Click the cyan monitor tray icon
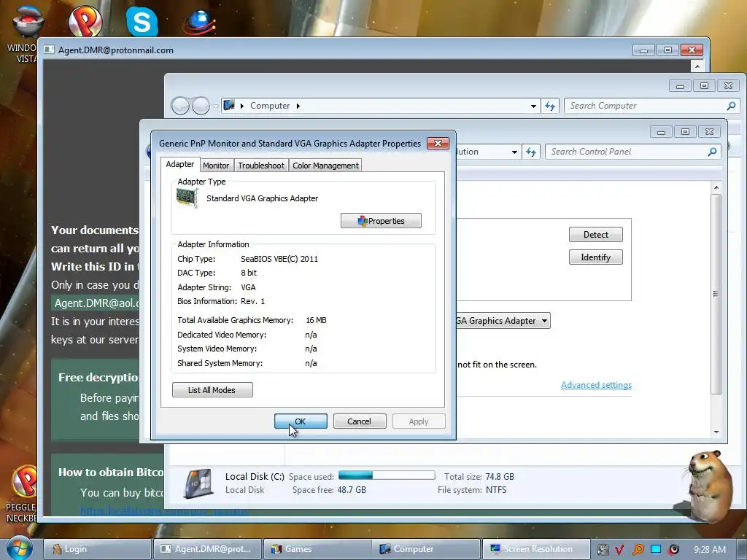The height and width of the screenshot is (560, 747). [x=656, y=549]
